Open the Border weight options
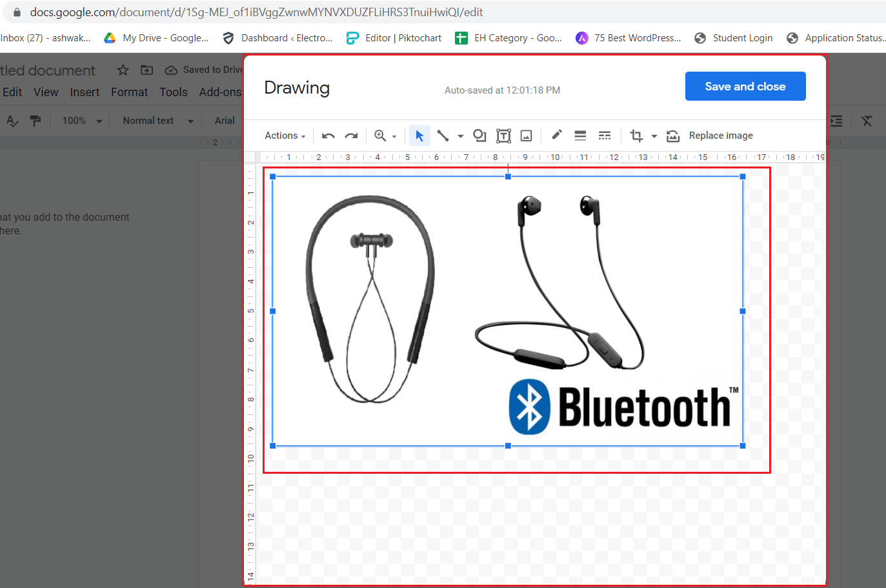Viewport: 886px width, 588px height. (x=580, y=136)
